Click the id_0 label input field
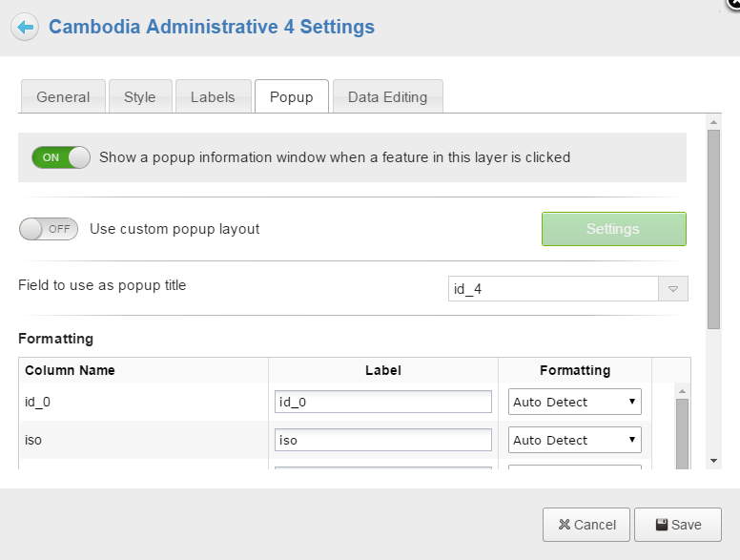740x560 pixels. pos(382,402)
